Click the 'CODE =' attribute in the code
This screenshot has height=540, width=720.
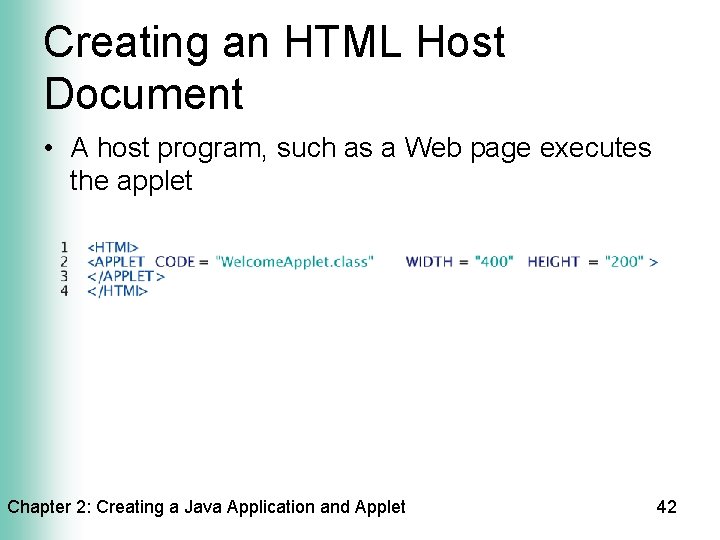(x=181, y=262)
